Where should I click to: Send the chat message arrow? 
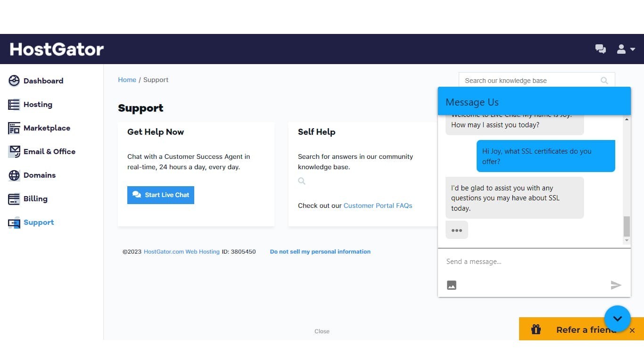[616, 285]
